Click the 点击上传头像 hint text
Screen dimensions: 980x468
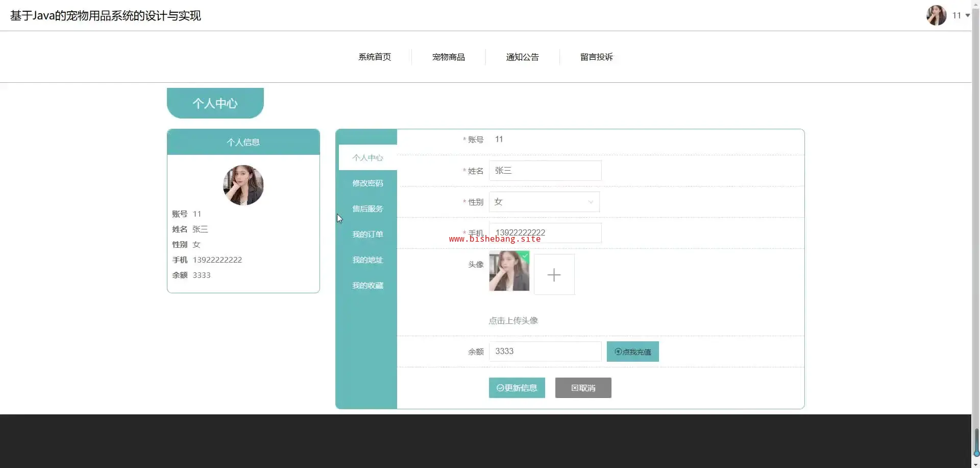coord(513,320)
